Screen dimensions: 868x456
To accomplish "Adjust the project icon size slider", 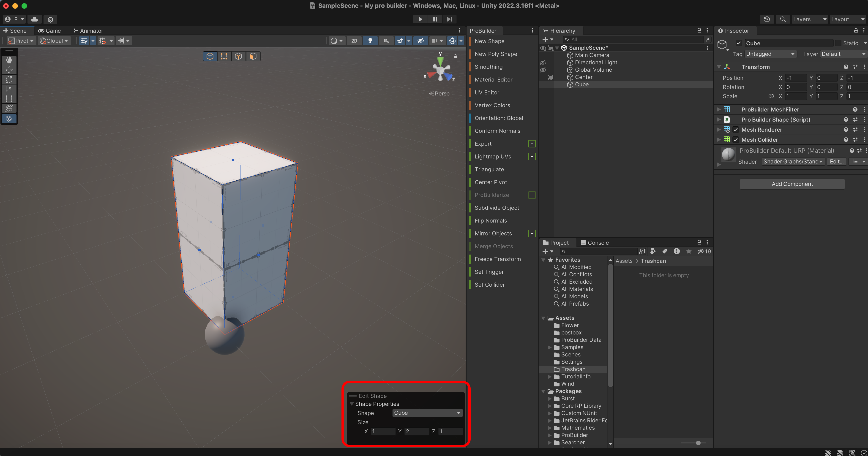I will tap(698, 443).
